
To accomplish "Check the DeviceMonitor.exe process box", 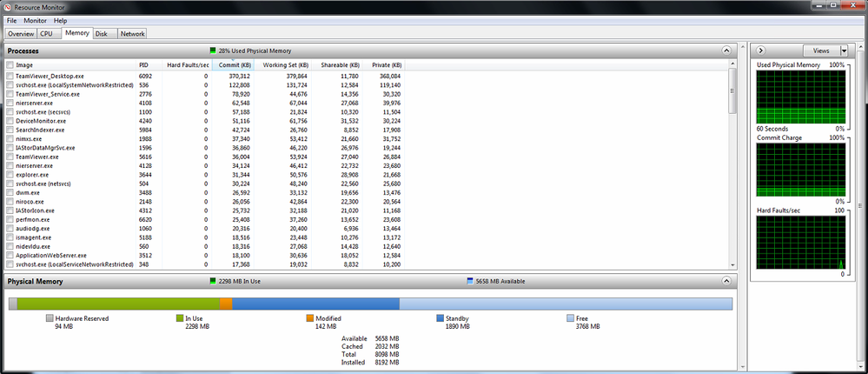I will click(10, 120).
